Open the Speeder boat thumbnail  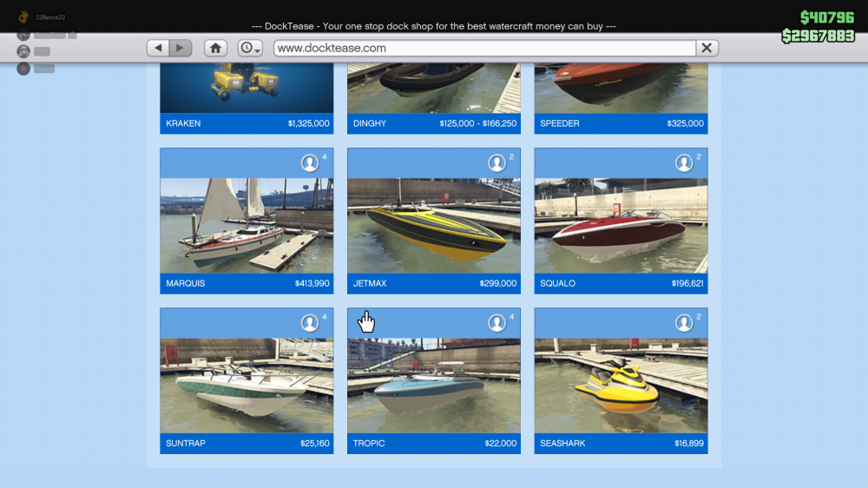coord(621,88)
